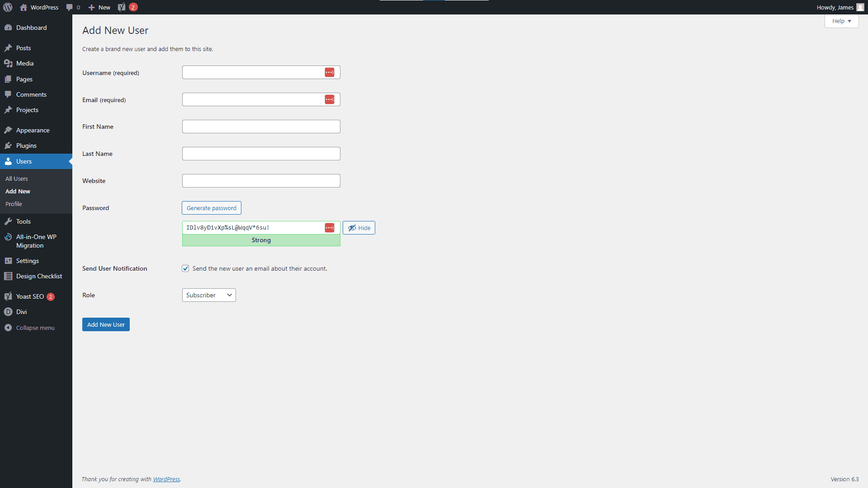Image resolution: width=868 pixels, height=488 pixels.
Task: Select the Plugins icon in sidebar
Action: (9, 145)
